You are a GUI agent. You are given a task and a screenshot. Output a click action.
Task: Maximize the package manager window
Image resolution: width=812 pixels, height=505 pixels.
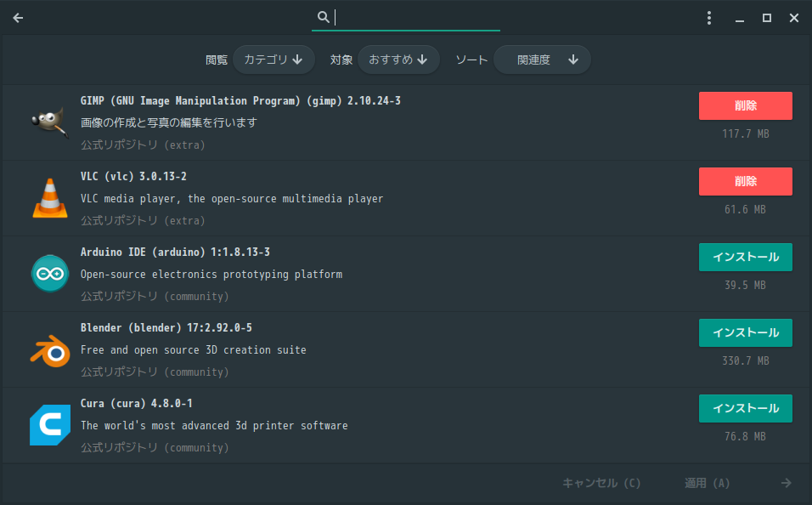766,18
